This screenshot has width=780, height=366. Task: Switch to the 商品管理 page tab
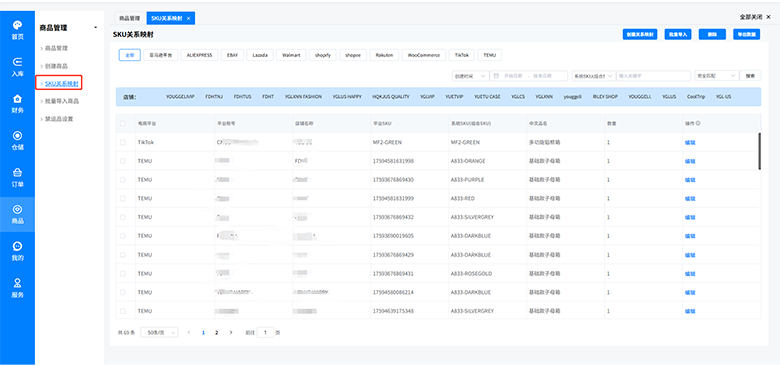click(x=130, y=18)
